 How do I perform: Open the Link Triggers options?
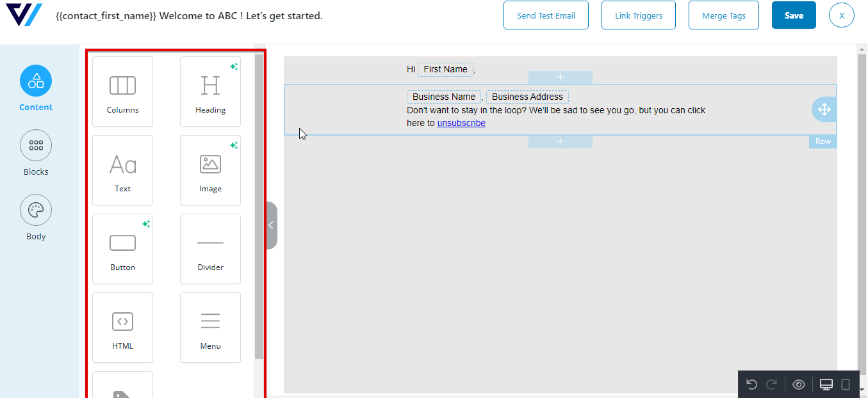638,15
